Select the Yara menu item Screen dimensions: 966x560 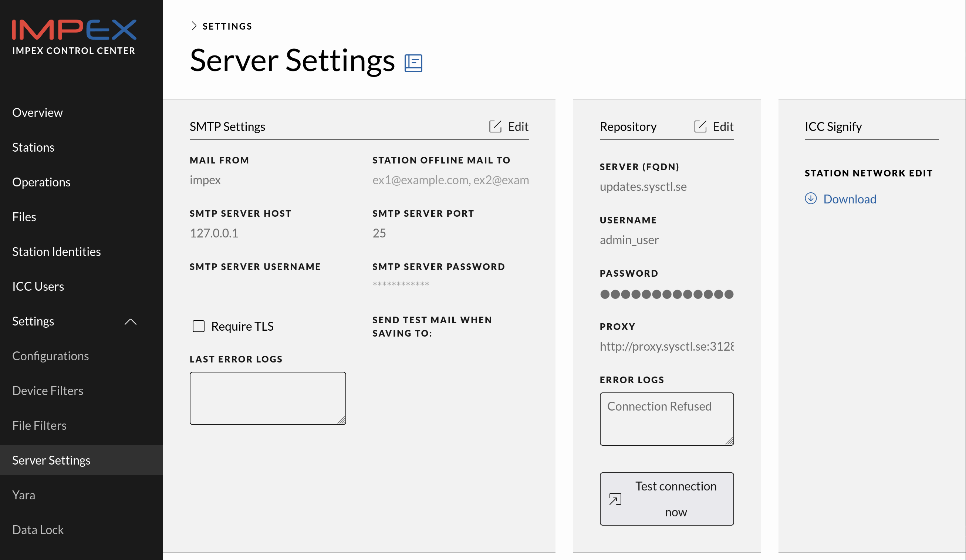point(23,495)
